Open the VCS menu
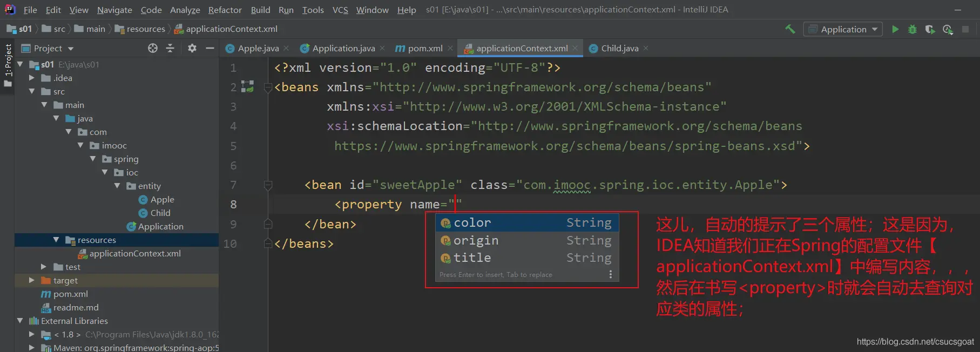Screen dimensions: 980x352 [x=340, y=10]
